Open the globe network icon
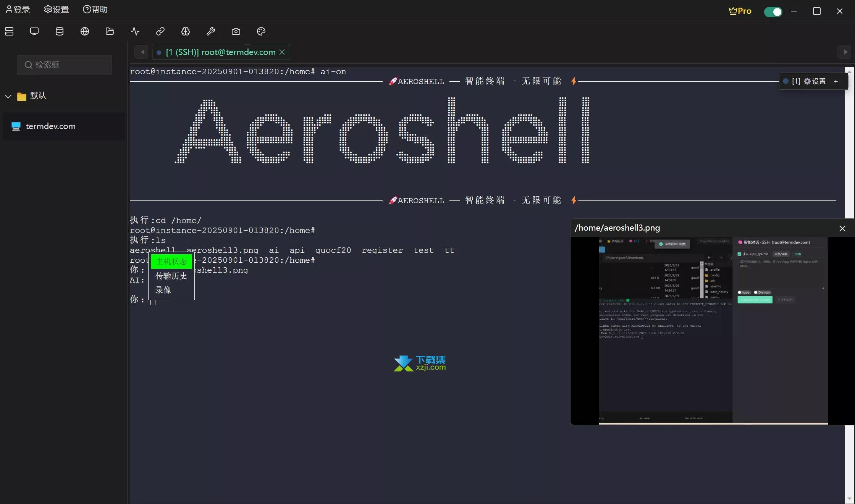Image resolution: width=855 pixels, height=504 pixels. click(x=85, y=31)
